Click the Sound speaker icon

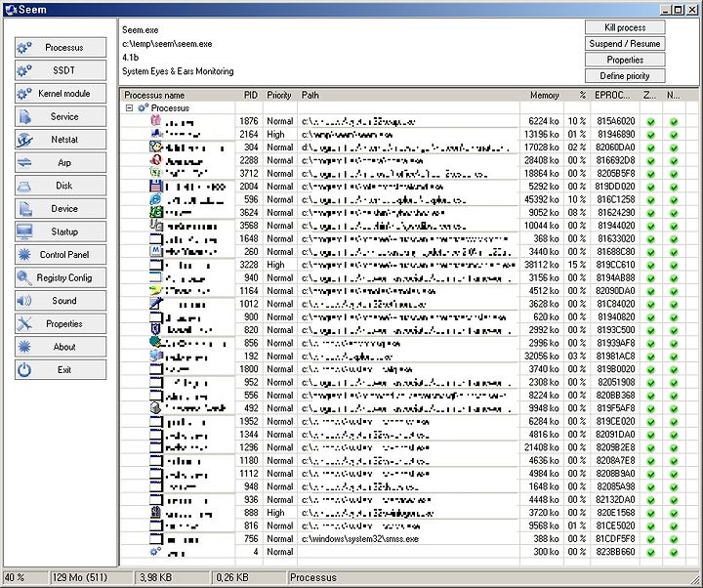(24, 301)
